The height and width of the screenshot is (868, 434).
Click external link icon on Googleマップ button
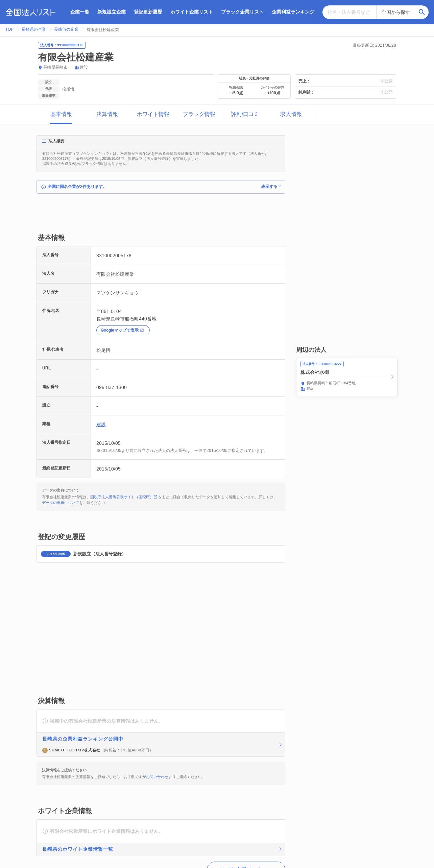pyautogui.click(x=142, y=330)
